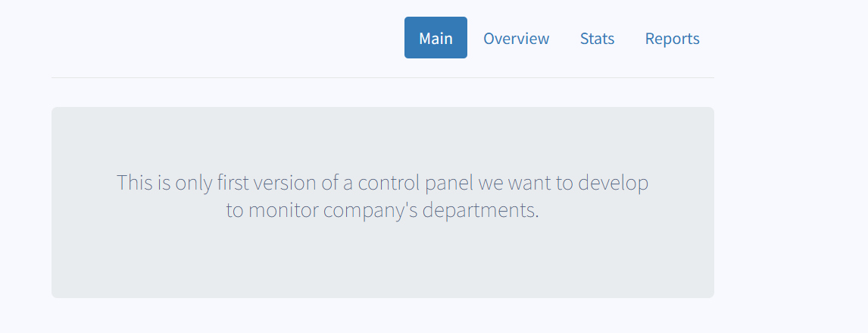Click the word "This" in the message
Viewport: 868px width, 333px height.
point(135,183)
